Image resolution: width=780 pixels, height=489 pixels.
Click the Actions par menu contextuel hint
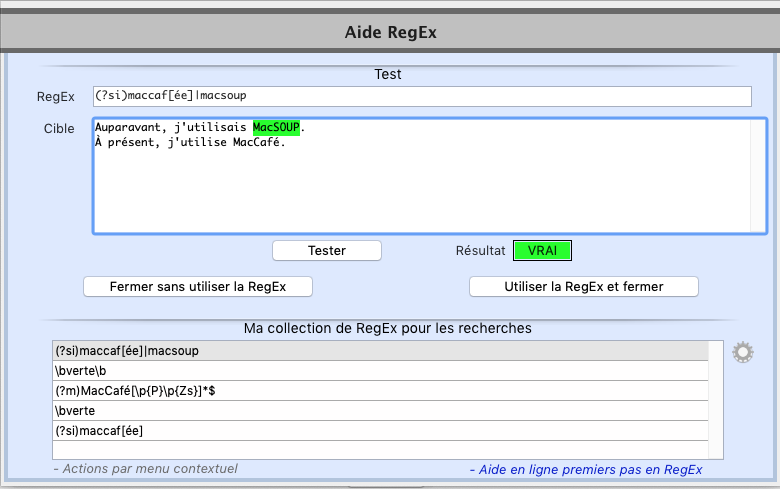(145, 469)
